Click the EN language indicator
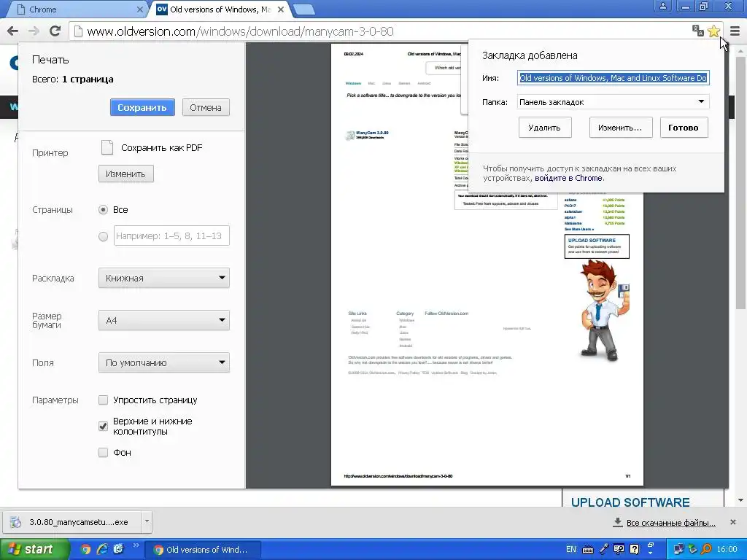747x560 pixels. point(570,550)
